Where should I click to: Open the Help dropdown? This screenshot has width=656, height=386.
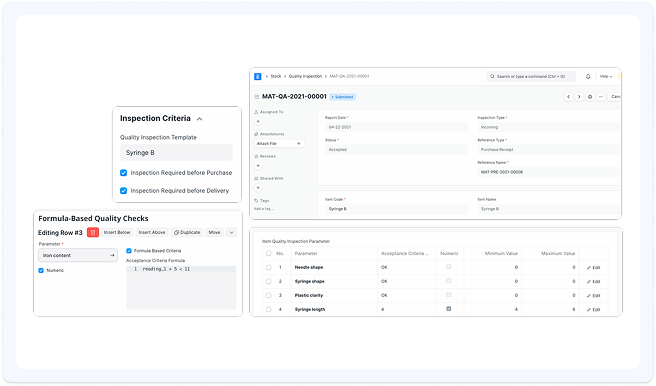pos(606,77)
